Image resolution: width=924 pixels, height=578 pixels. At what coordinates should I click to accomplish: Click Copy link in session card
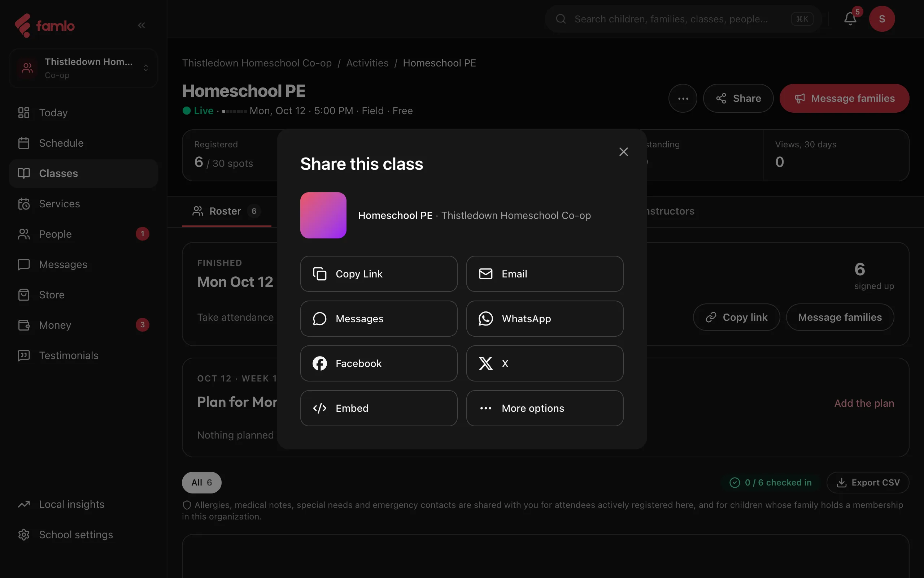coord(736,317)
